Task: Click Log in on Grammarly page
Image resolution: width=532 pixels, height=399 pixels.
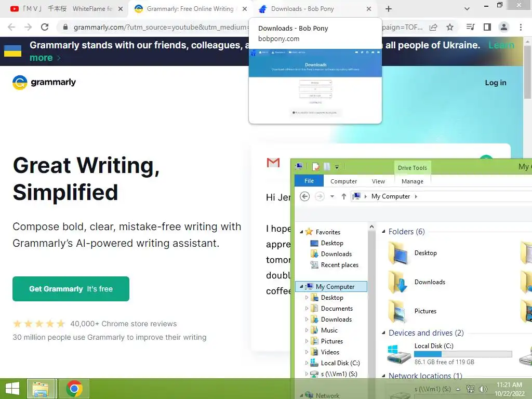Action: pos(495,83)
